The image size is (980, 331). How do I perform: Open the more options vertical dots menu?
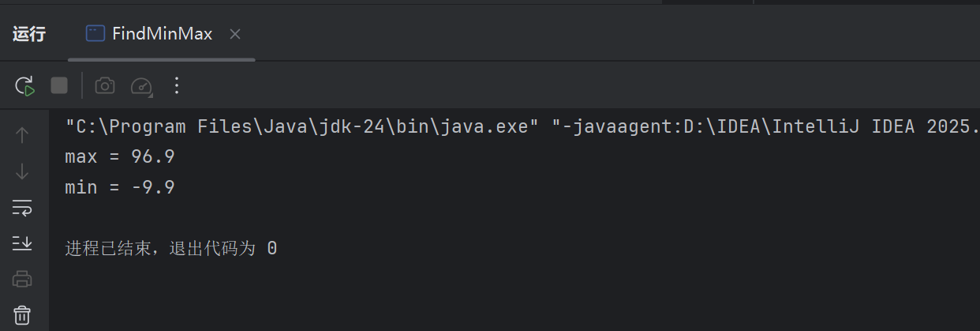pos(177,85)
